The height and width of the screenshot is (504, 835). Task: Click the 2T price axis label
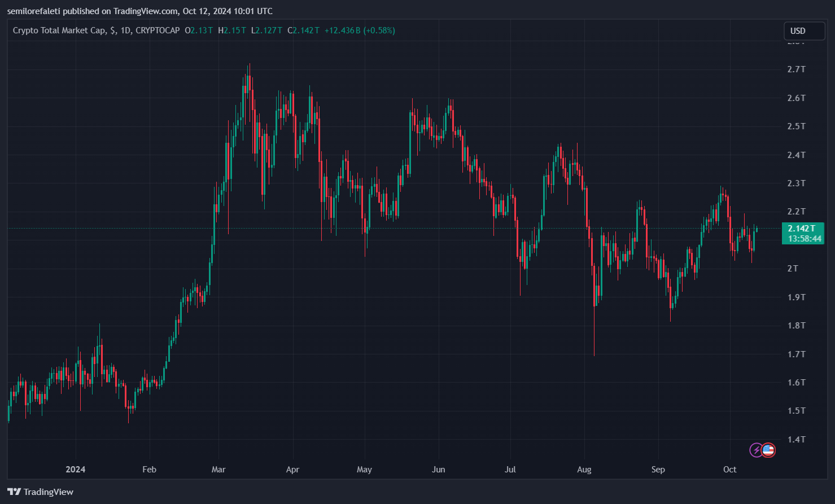pyautogui.click(x=793, y=268)
